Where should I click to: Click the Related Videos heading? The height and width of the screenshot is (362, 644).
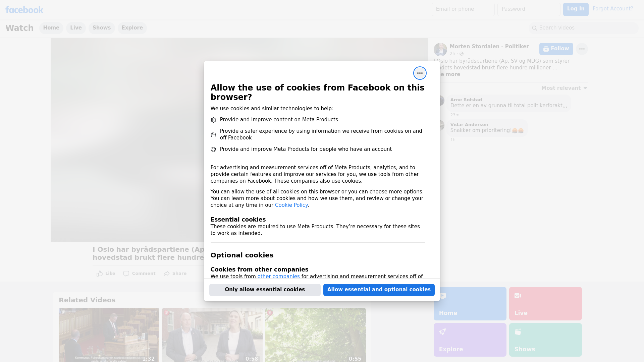87,300
